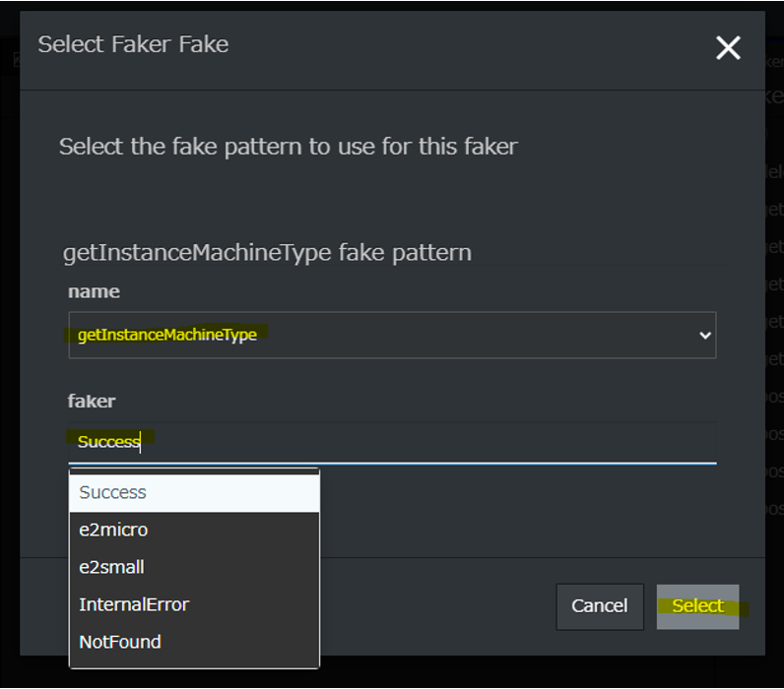Click the getInstanceMachineType fake pattern heading
This screenshot has width=784, height=689.
[x=267, y=253]
